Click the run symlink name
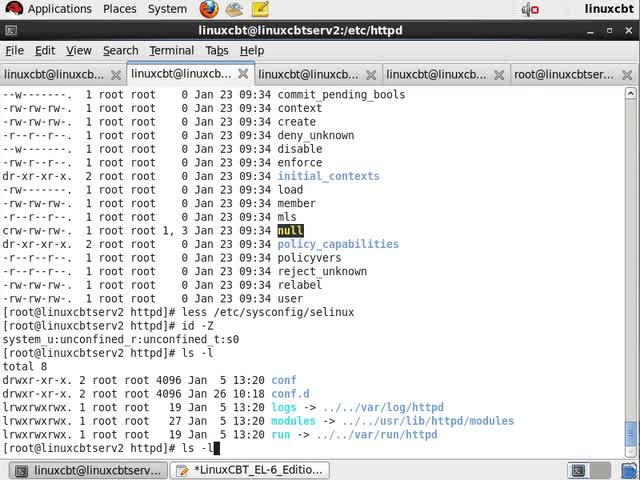Viewport: 640px width, 480px height. pyautogui.click(x=281, y=435)
